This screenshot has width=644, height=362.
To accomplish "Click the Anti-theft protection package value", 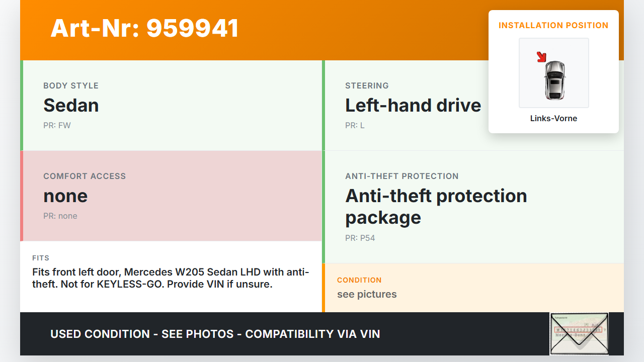I will (436, 206).
